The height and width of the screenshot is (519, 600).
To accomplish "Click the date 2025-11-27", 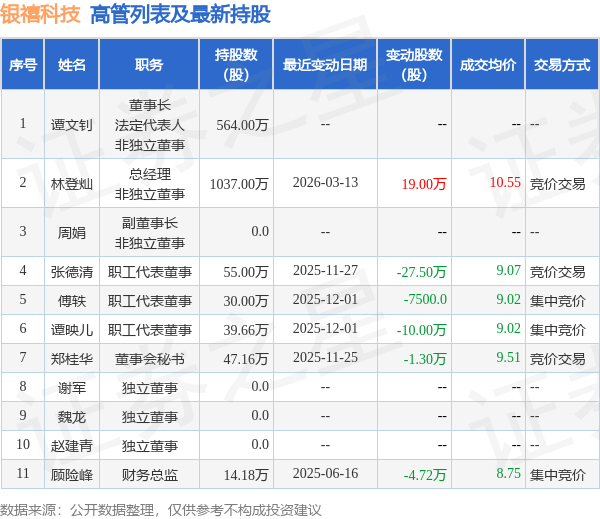I will [x=325, y=270].
